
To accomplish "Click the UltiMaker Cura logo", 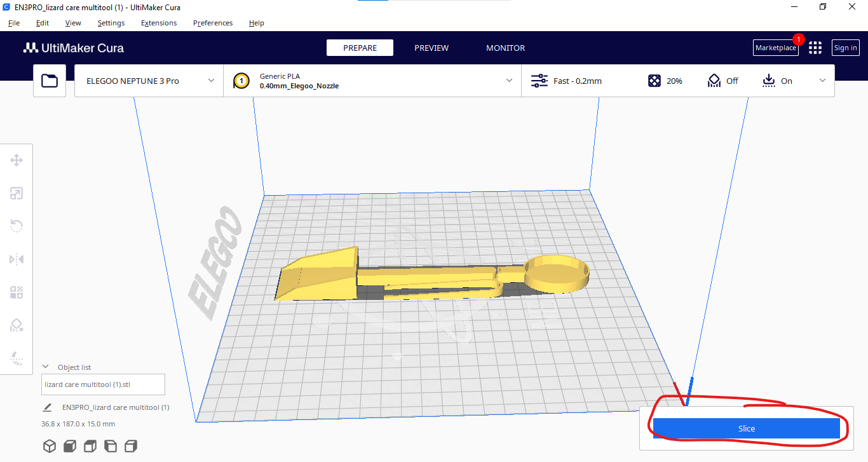I will [74, 48].
